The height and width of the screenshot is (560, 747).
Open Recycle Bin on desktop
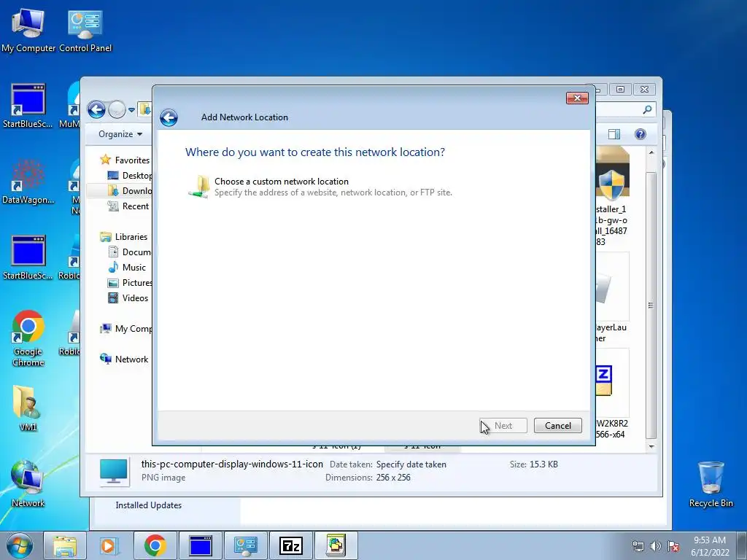click(x=711, y=484)
